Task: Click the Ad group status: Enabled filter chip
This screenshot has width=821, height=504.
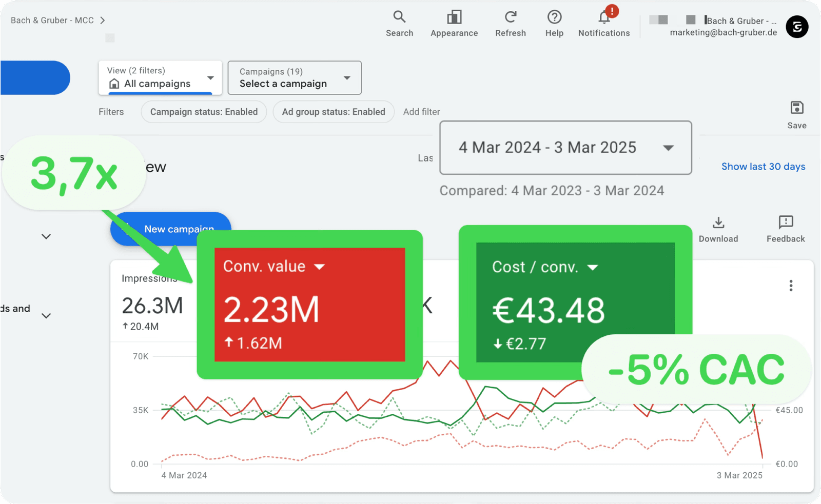Action: [x=334, y=112]
